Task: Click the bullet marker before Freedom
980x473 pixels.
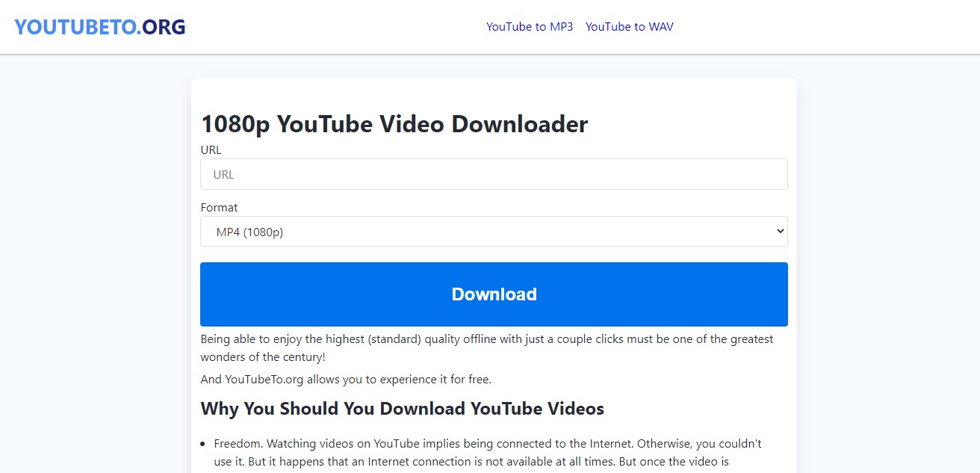Action: pos(204,444)
